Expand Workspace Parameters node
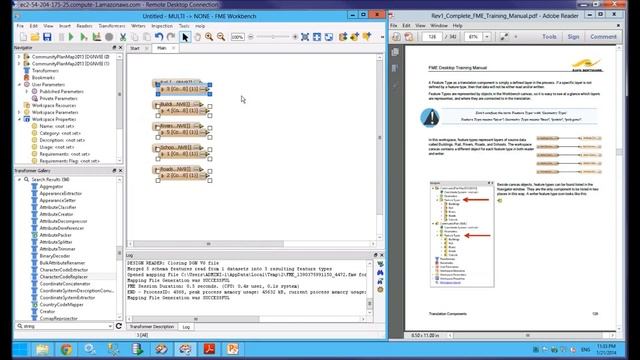Viewport: 640px width, 360px height. coord(19,112)
